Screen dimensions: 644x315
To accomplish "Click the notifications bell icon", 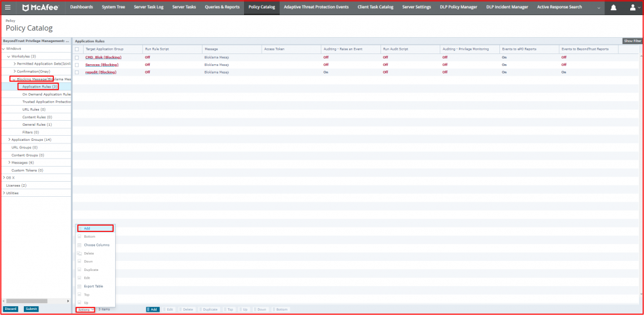I will click(613, 8).
